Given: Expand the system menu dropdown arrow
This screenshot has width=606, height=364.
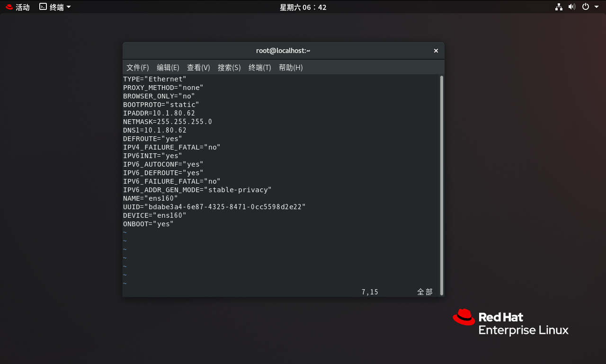Looking at the screenshot, I should coord(596,7).
